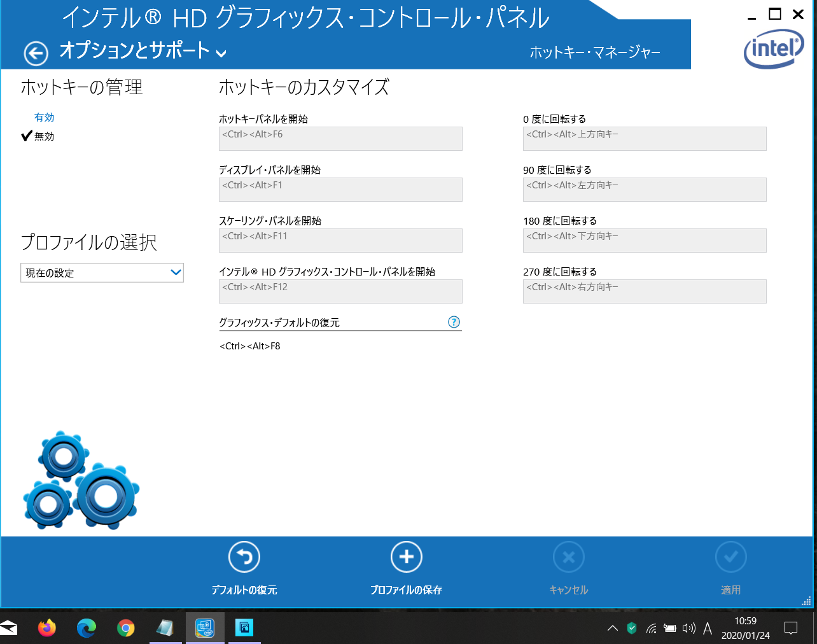This screenshot has height=644, width=817.
Task: Maximize the Intel control panel window
Action: click(775, 14)
